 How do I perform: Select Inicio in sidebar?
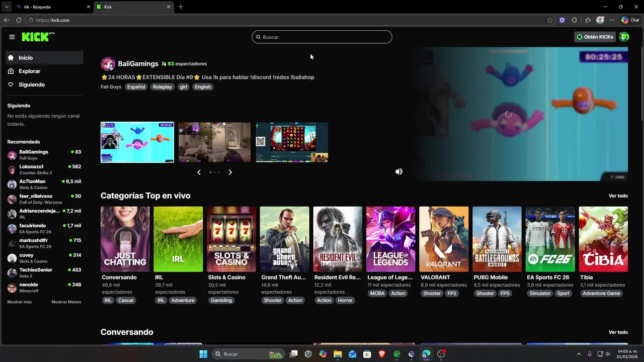tap(44, 58)
